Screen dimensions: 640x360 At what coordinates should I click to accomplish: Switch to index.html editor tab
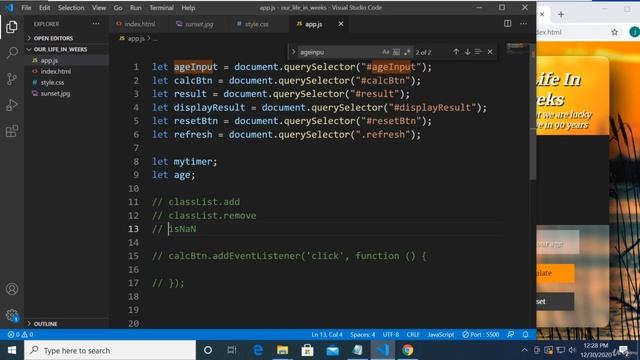point(139,24)
